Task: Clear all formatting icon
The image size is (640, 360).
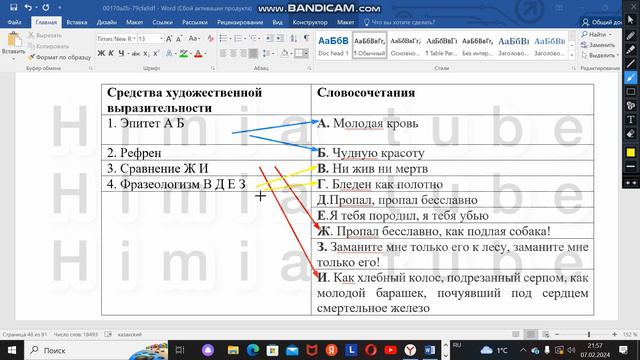Action: coord(210,39)
